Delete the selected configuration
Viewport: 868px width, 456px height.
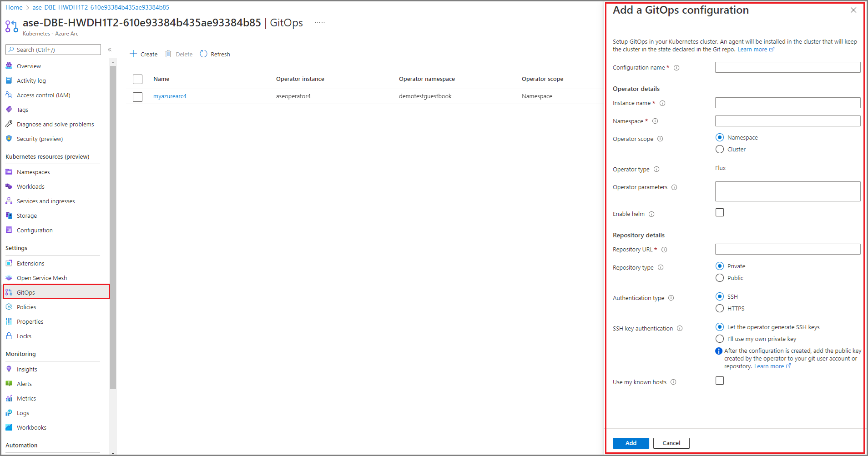click(x=179, y=54)
